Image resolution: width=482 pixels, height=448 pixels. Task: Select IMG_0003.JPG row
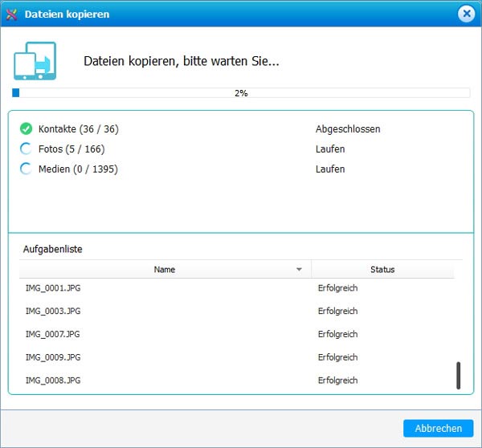coord(53,311)
